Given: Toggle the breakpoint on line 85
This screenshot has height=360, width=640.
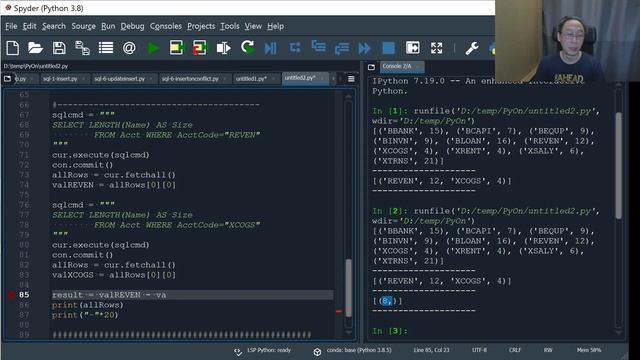Looking at the screenshot, I should click(11, 295).
